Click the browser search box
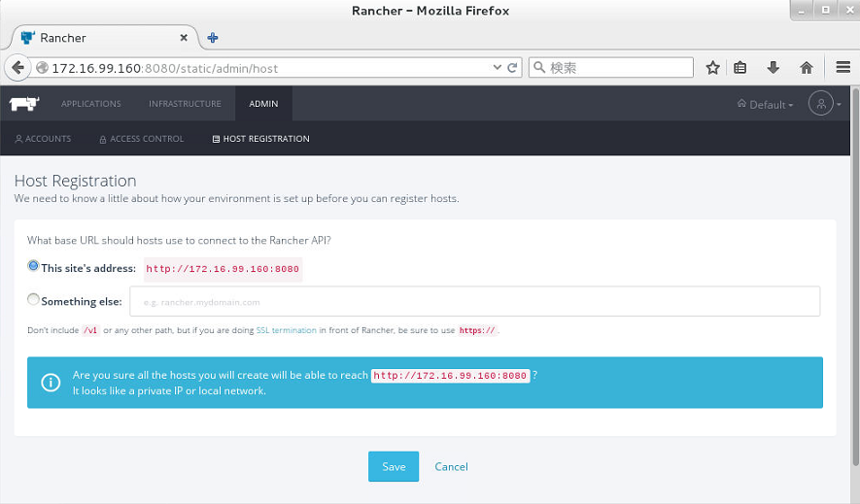Screen dimensions: 860x504 pos(611,67)
